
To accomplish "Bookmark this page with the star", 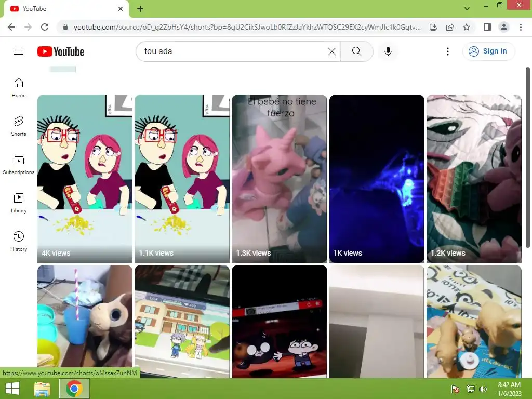I will (x=467, y=27).
